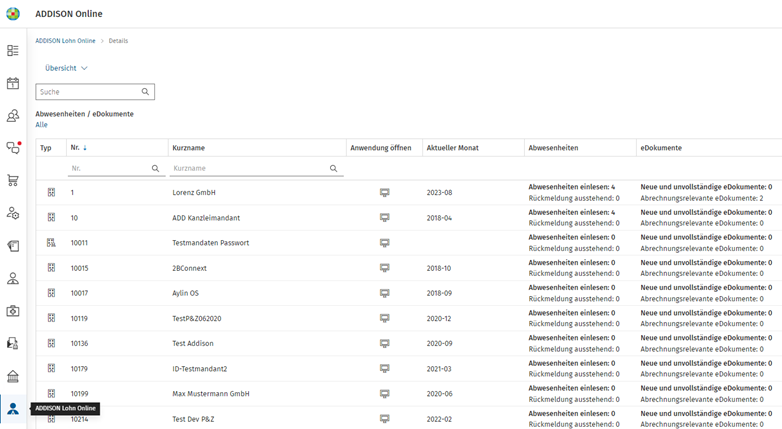Click the ID-Testmandant2 name cell
This screenshot has height=429, width=782.
tap(199, 369)
